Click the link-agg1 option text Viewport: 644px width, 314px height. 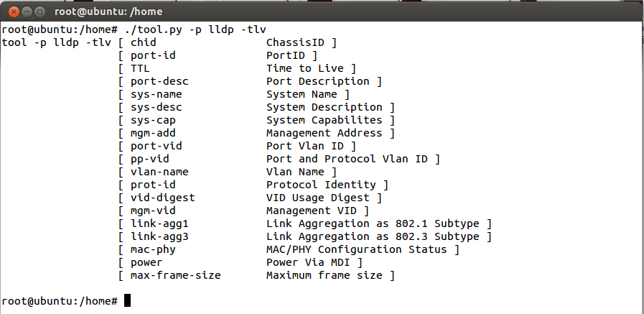[159, 223]
